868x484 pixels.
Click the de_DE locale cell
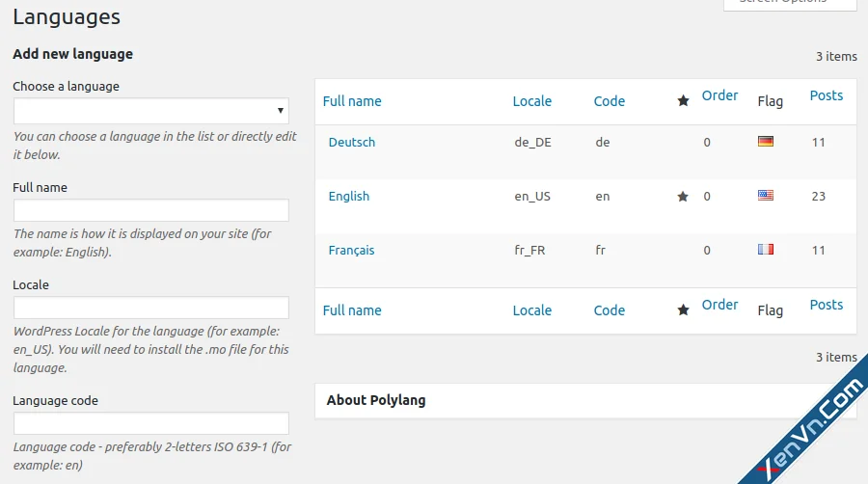point(532,143)
